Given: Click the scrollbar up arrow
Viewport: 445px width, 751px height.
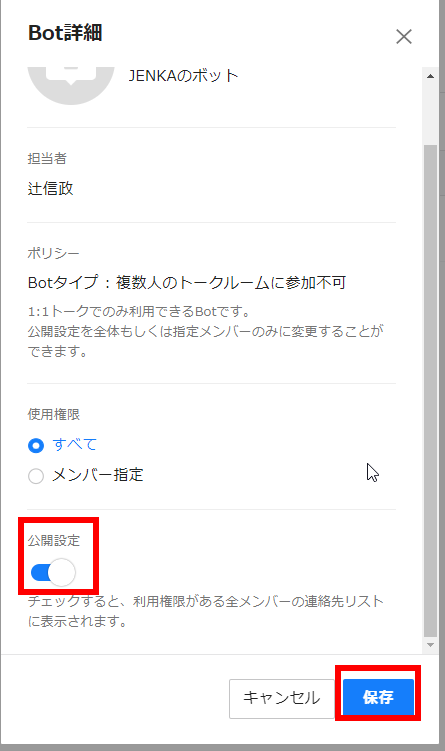Looking at the screenshot, I should click(x=431, y=76).
